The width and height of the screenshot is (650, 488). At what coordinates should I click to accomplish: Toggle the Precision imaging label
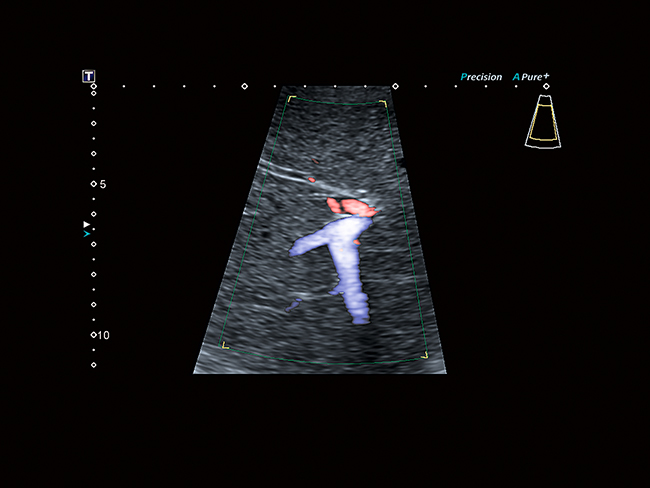tap(481, 77)
